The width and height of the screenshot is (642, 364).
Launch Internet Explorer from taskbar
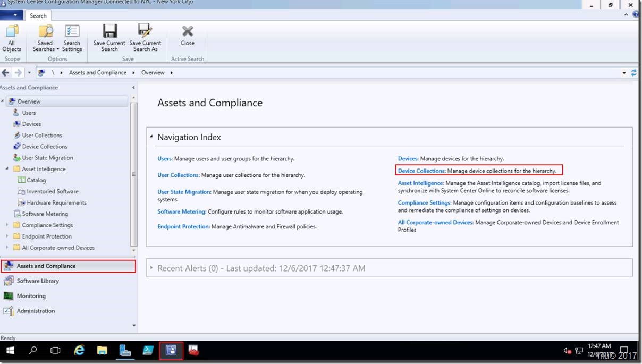(79, 350)
